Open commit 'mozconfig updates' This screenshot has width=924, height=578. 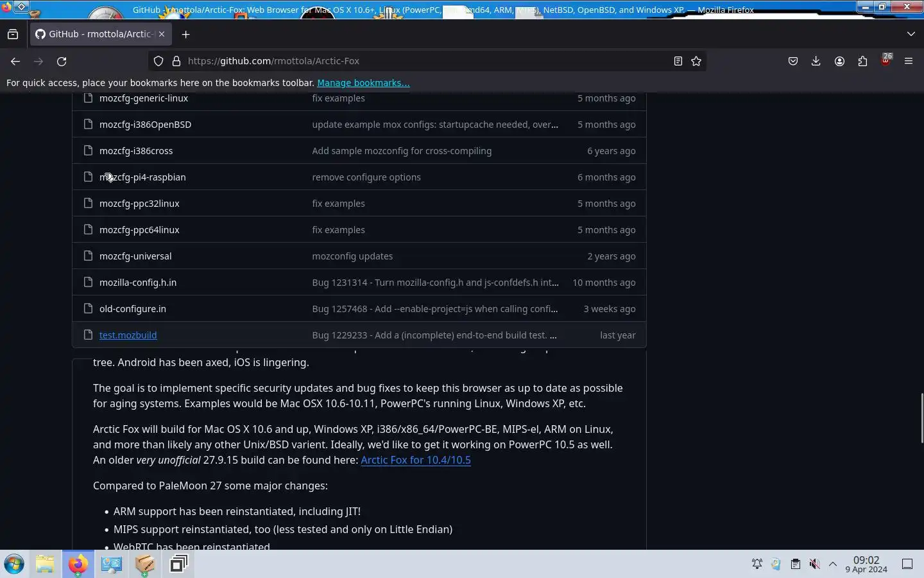click(352, 256)
